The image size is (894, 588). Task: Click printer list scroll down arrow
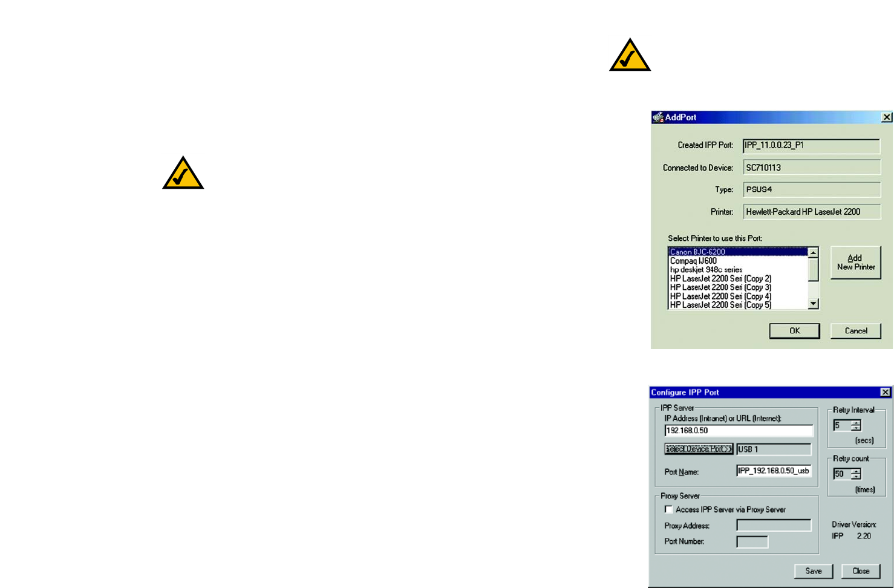pyautogui.click(x=814, y=304)
